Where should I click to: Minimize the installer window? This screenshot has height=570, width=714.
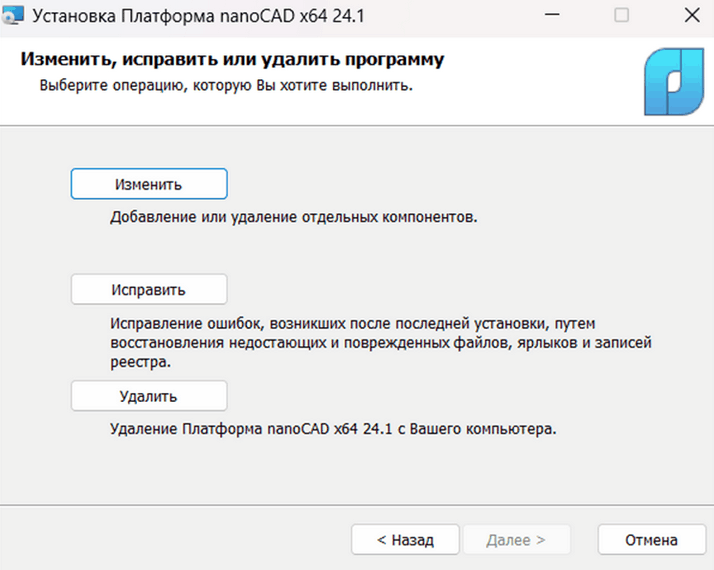(x=551, y=16)
